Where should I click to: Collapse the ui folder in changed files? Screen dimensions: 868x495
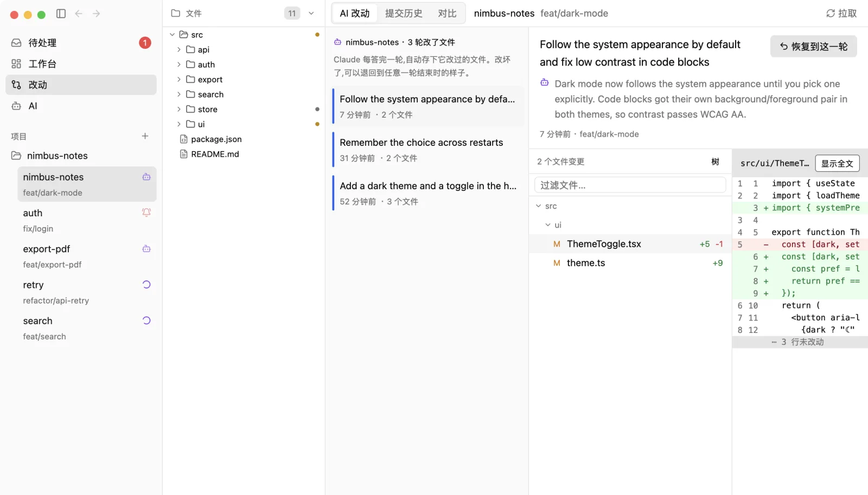click(x=548, y=225)
